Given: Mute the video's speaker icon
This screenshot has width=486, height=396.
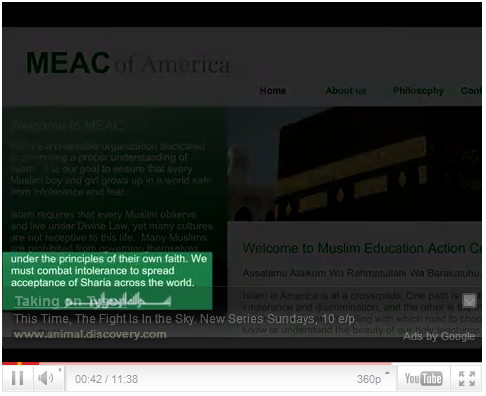Looking at the screenshot, I should [x=45, y=379].
